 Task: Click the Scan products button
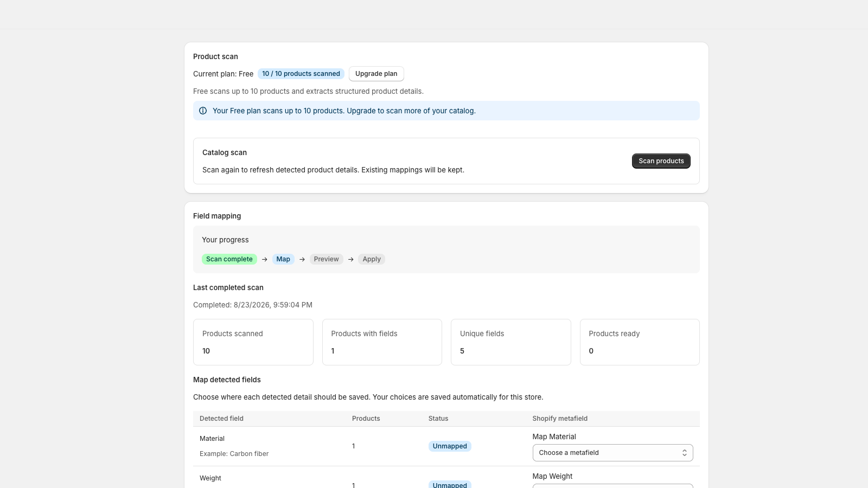tap(661, 161)
